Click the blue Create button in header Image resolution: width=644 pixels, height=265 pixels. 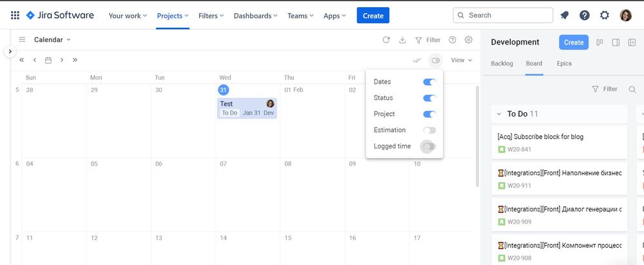373,15
